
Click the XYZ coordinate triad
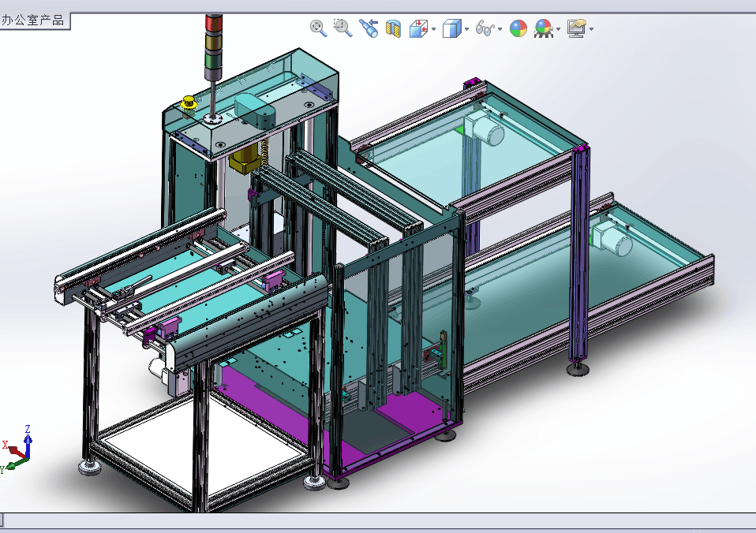click(x=17, y=449)
